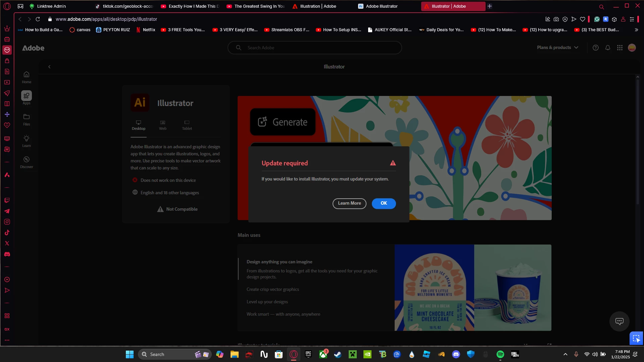
Task: Open the Netflix bookmark
Action: [x=146, y=30]
